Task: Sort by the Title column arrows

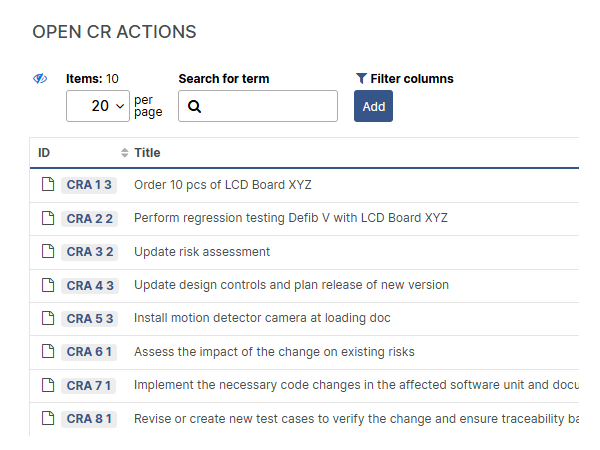Action: pos(125,153)
